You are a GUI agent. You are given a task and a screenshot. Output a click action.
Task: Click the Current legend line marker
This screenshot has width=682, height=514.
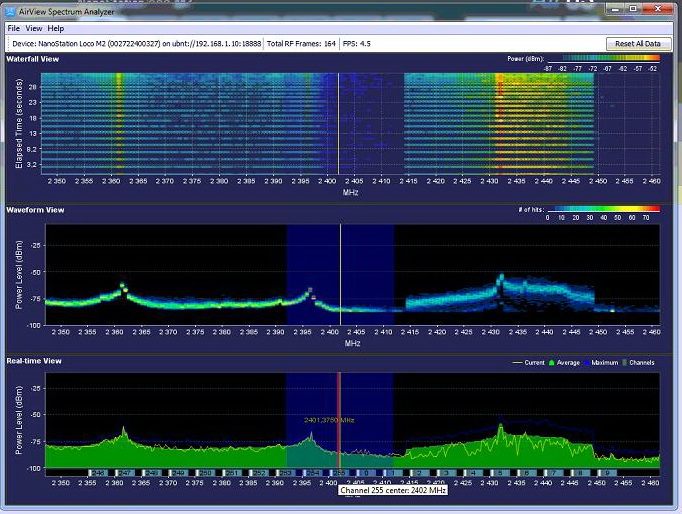pos(517,362)
